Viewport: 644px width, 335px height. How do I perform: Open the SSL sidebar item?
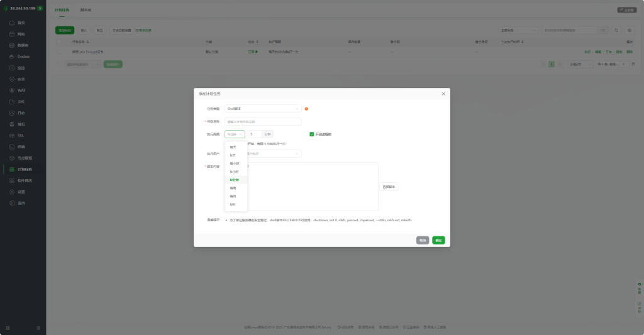click(21, 136)
